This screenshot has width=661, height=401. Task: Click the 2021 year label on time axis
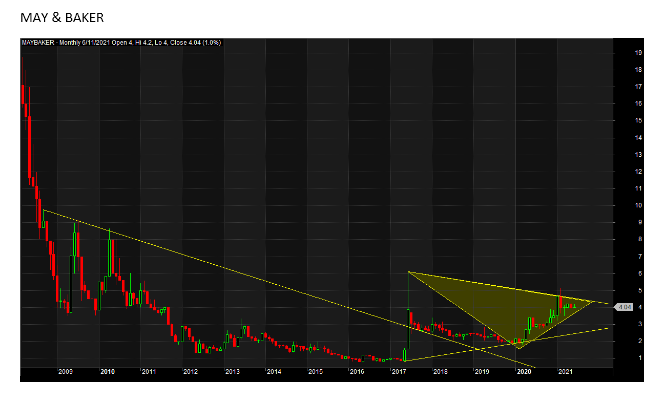pos(565,371)
